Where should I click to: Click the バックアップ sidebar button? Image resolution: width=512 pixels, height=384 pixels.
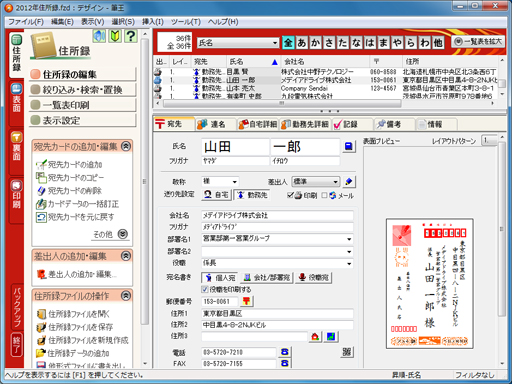pos(17,307)
